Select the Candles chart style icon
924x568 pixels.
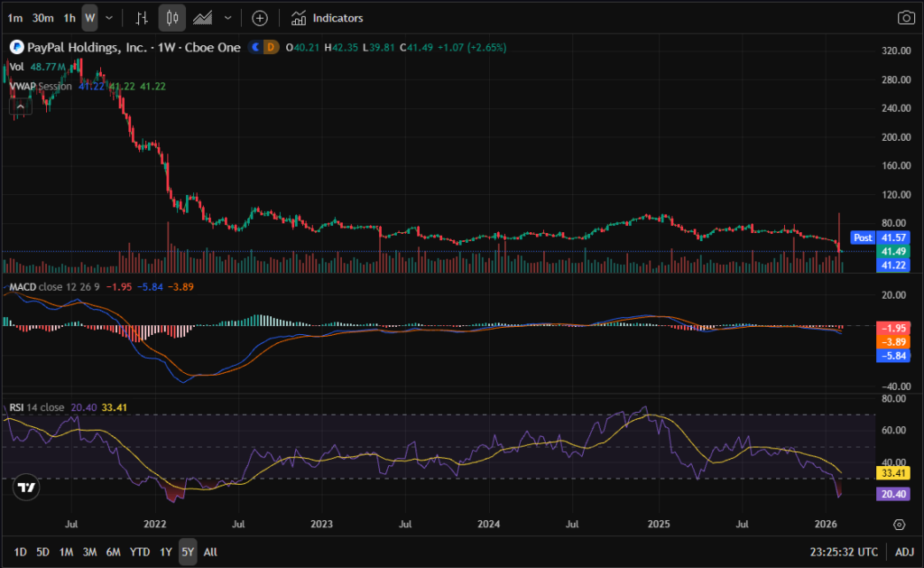click(x=172, y=18)
